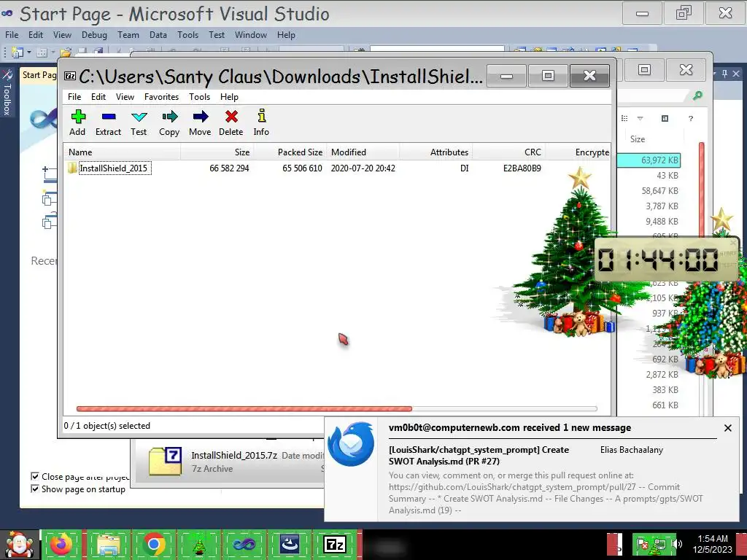Click the New Project icon in Visual Studio toolbar
747x560 pixels.
(x=18, y=52)
